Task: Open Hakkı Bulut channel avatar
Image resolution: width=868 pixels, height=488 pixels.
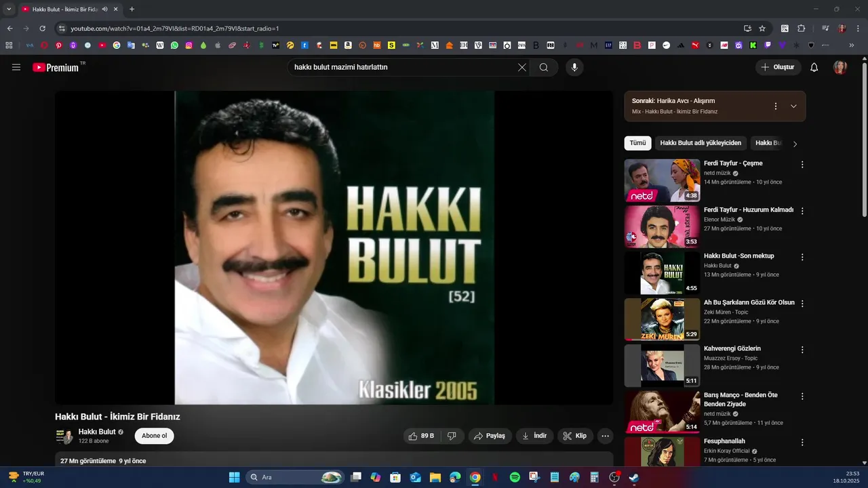Action: (64, 436)
